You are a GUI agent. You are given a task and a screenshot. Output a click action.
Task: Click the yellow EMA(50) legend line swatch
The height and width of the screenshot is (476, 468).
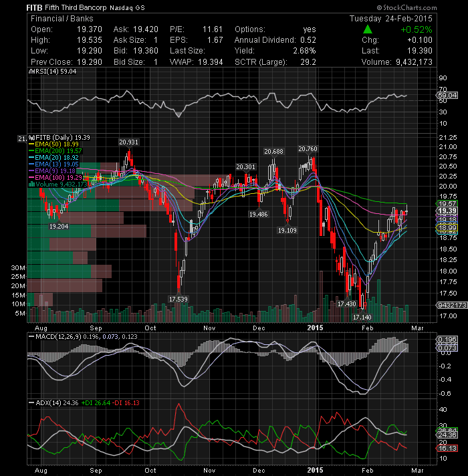point(31,144)
